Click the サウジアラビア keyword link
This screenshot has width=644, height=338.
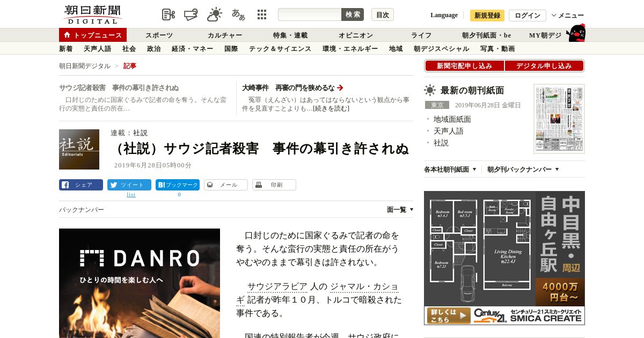[x=277, y=286]
